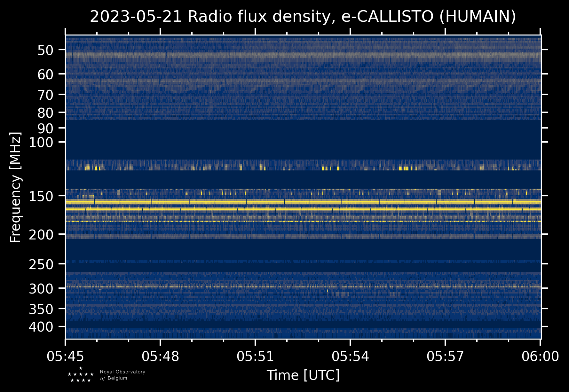Click the plot title mentioning e-CALLISTO (HUMAIN)

click(x=303, y=17)
